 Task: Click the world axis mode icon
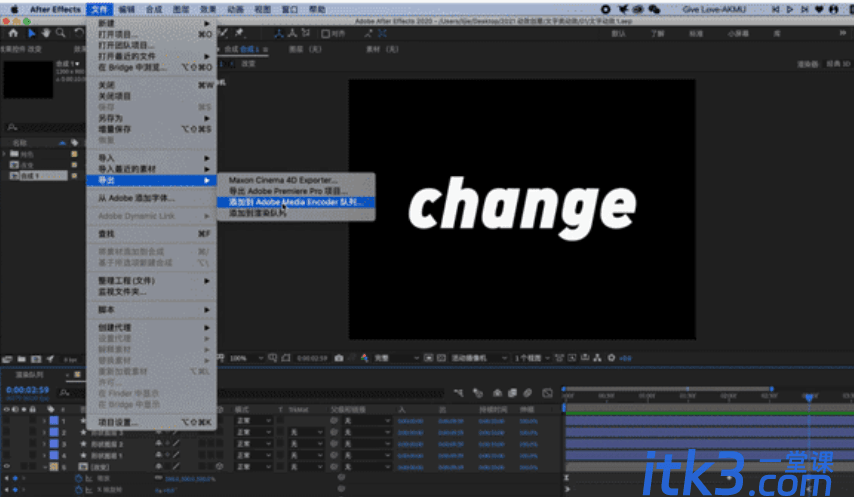(292, 34)
